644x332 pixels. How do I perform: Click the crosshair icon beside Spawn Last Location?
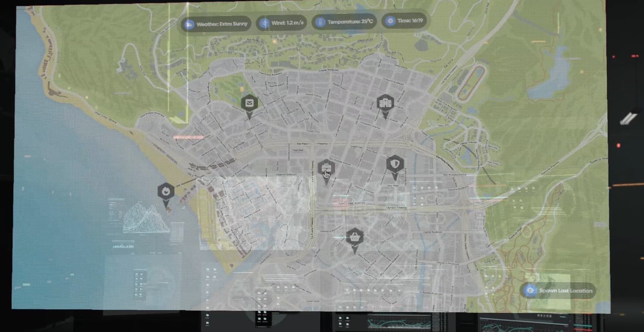coord(530,290)
